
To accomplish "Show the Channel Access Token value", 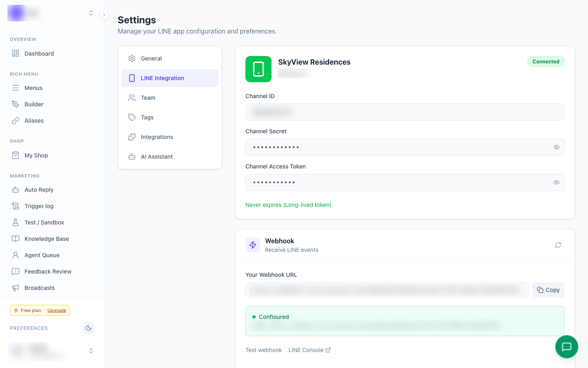I will click(557, 182).
